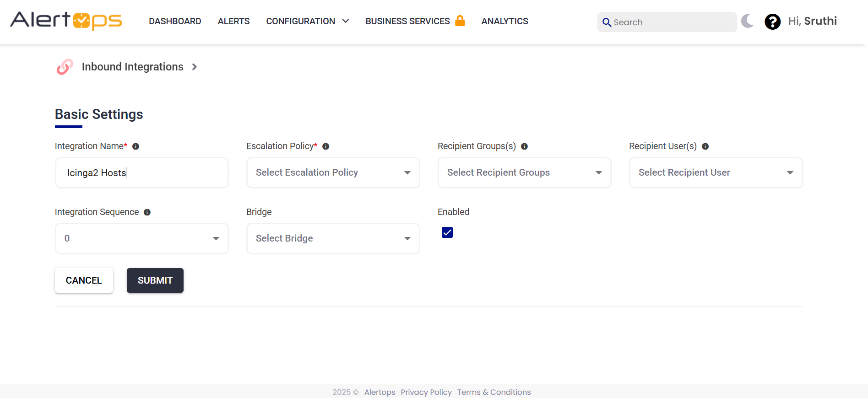The height and width of the screenshot is (398, 868).
Task: Click info icon beside Recipient Groups(s)
Action: click(524, 146)
